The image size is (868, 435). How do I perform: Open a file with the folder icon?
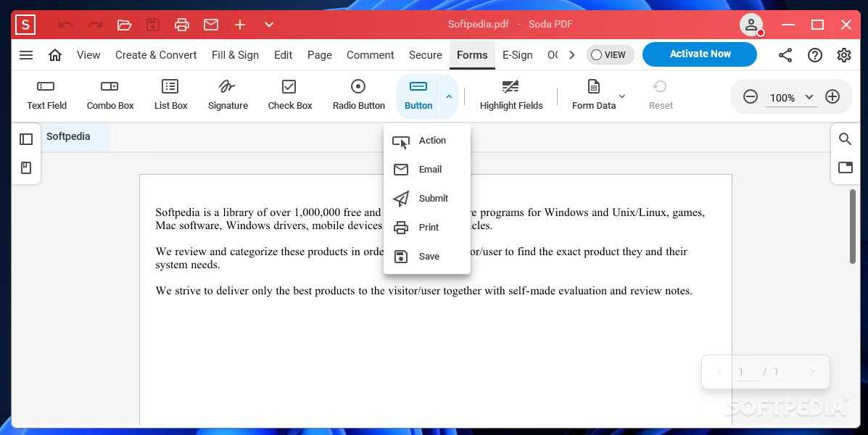124,25
